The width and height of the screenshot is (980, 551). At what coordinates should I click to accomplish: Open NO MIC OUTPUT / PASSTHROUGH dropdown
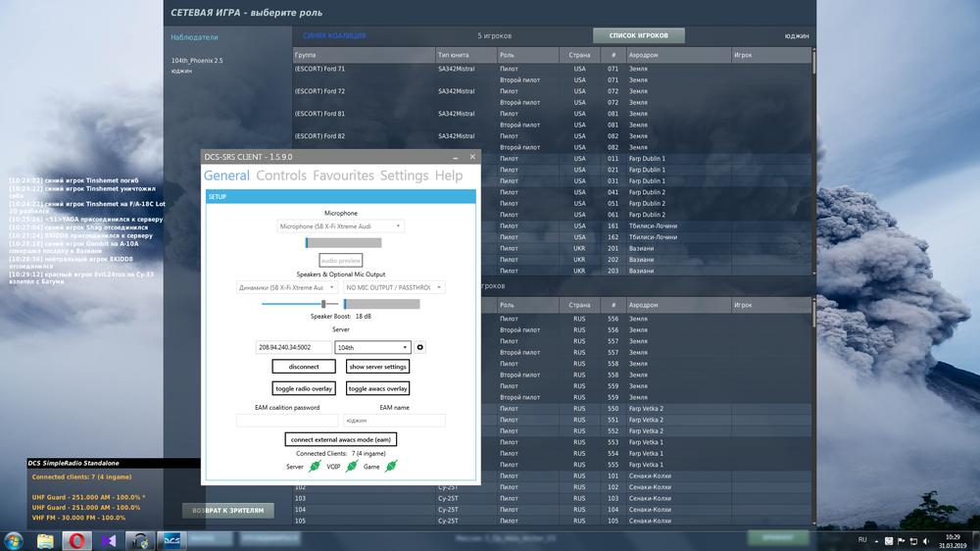394,287
